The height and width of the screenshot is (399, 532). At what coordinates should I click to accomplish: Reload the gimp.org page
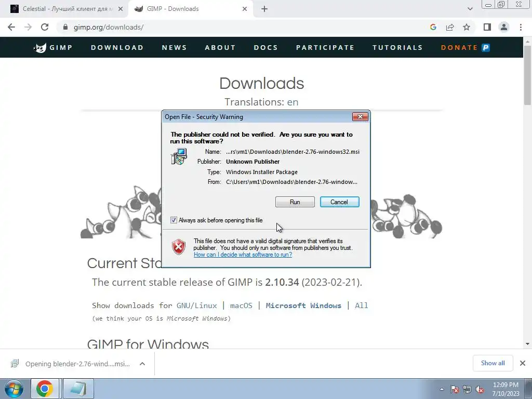tap(45, 27)
